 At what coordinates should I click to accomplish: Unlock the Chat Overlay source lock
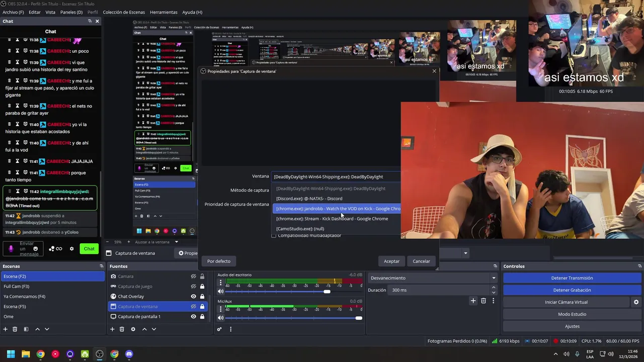click(202, 297)
